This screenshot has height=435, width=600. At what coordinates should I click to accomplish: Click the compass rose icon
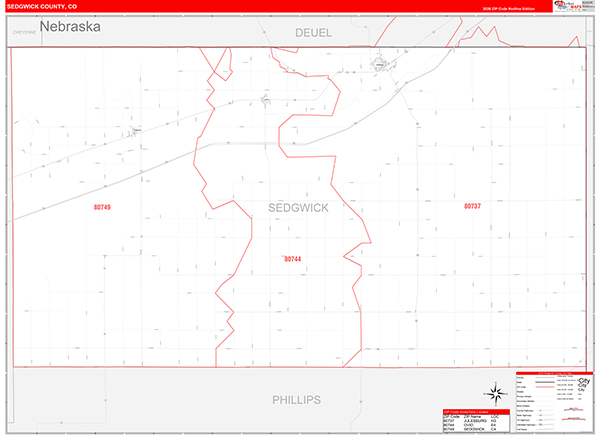pyautogui.click(x=496, y=394)
